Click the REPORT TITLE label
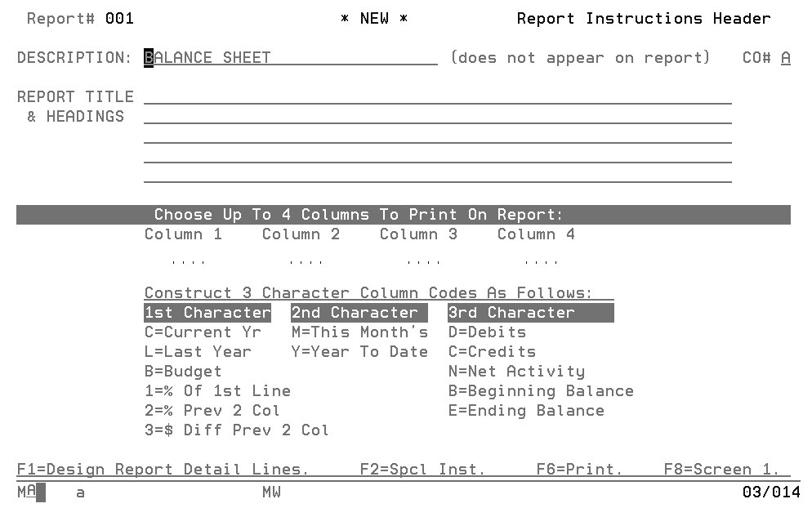This screenshot has width=812, height=508. click(x=76, y=97)
